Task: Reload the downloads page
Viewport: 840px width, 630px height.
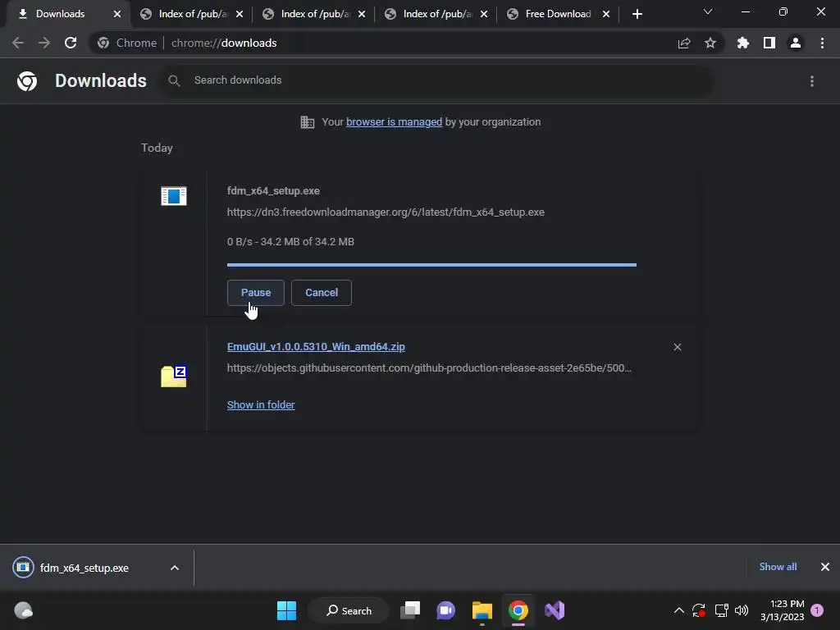Action: point(71,43)
